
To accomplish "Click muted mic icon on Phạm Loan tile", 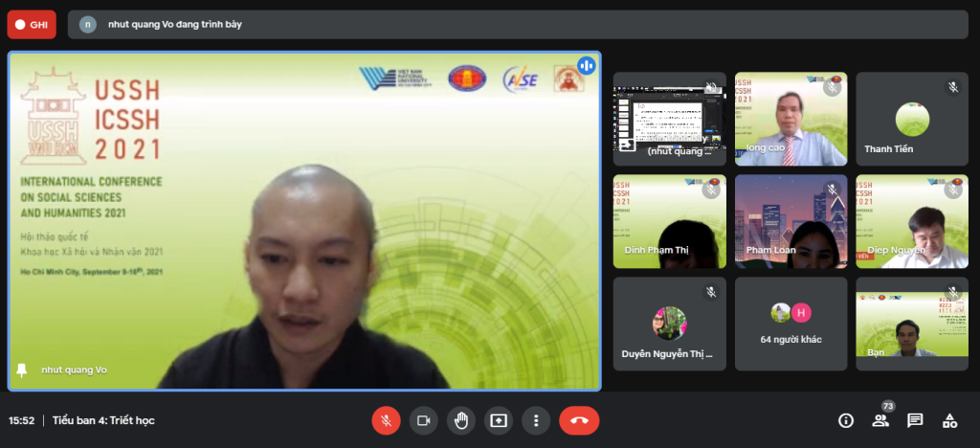I will tap(832, 190).
